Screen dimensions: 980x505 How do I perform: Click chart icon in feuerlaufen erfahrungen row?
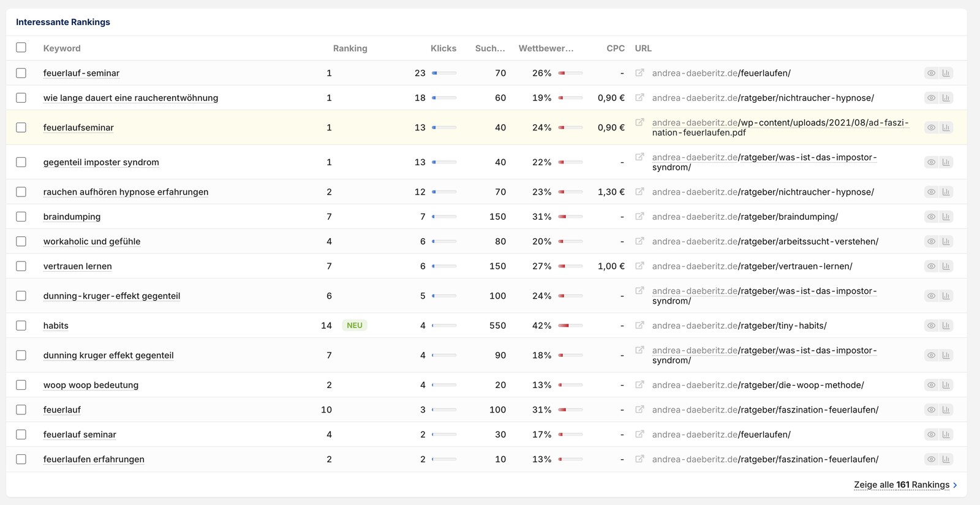point(946,459)
